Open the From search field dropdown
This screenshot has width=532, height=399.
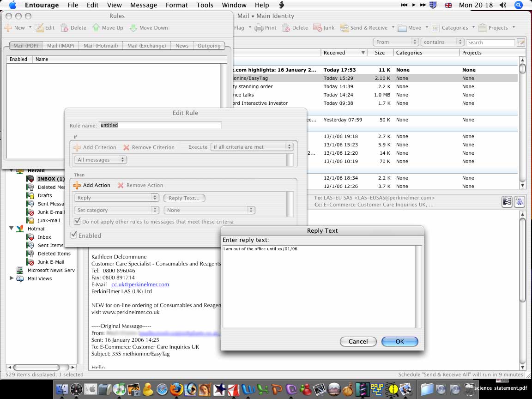click(396, 42)
